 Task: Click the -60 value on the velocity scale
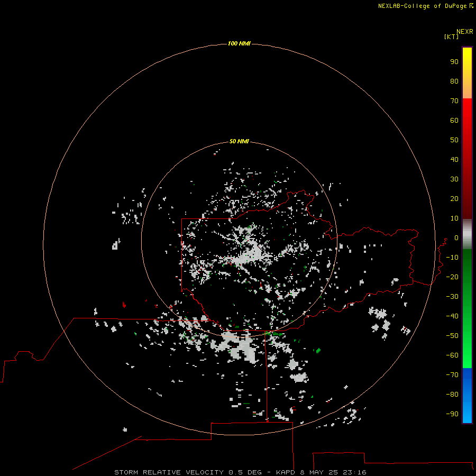point(452,355)
